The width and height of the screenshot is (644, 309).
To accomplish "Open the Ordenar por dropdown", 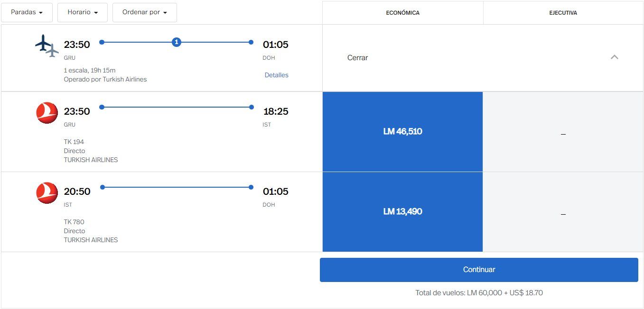I will tap(145, 12).
